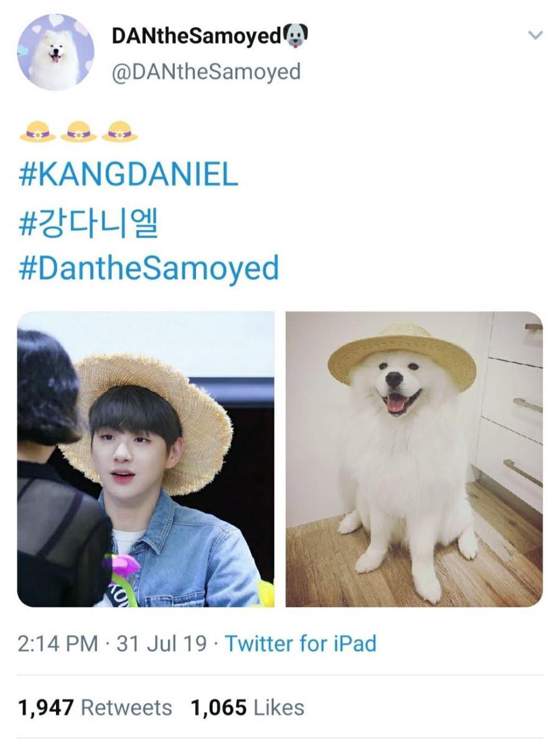Click the middle straw hat emoji
Viewport: 560px width, 747px height.
tap(78, 132)
